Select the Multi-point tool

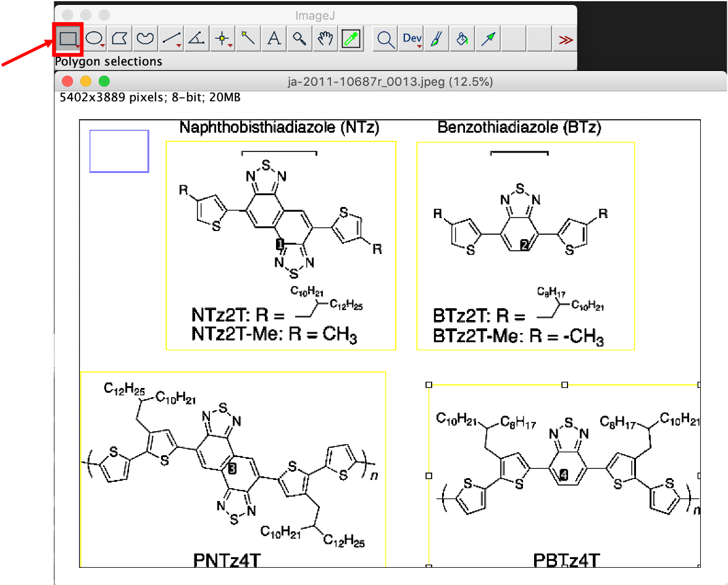tap(222, 39)
